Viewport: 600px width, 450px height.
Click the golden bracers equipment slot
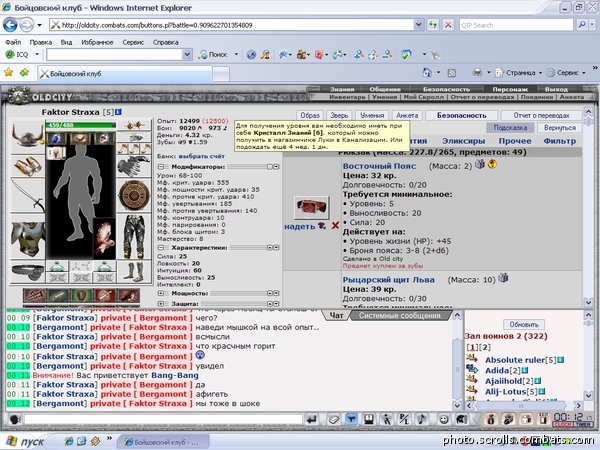28,166
